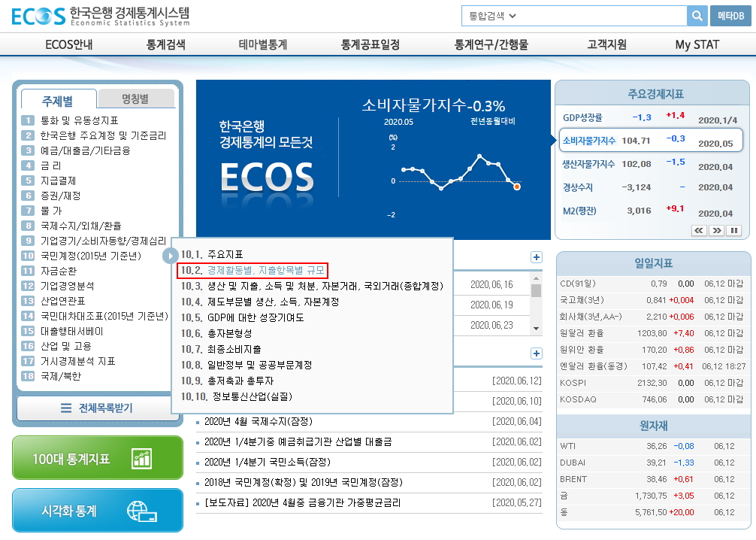Open 10.2. 경제활동별, 지출항목별 규모
The height and width of the screenshot is (540, 756).
coord(253,270)
